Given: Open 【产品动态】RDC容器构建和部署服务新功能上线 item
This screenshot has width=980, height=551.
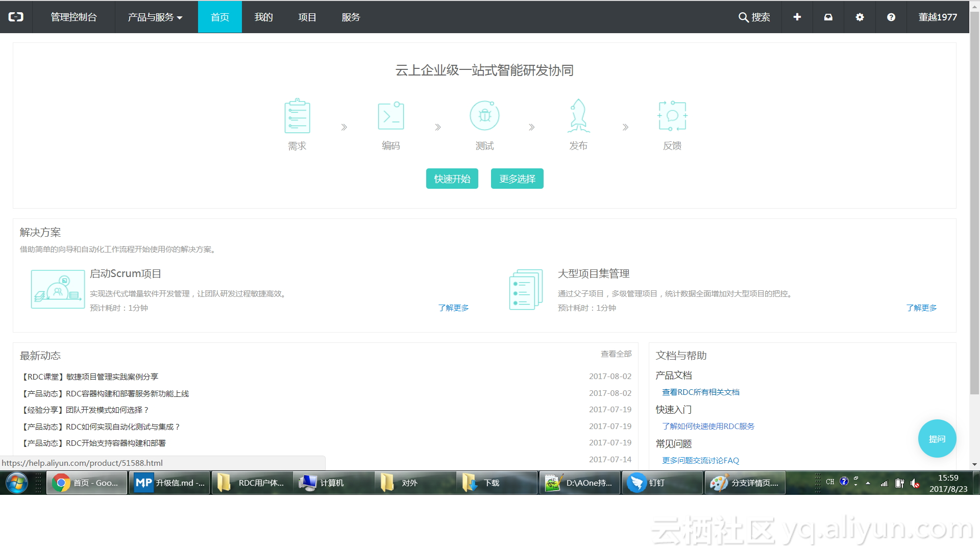Looking at the screenshot, I should (x=104, y=393).
